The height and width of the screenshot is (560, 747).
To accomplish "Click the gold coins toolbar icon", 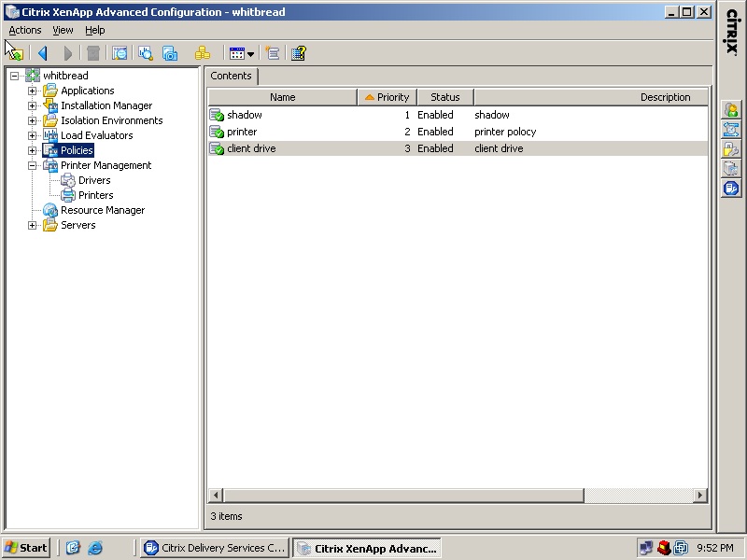I will click(202, 53).
